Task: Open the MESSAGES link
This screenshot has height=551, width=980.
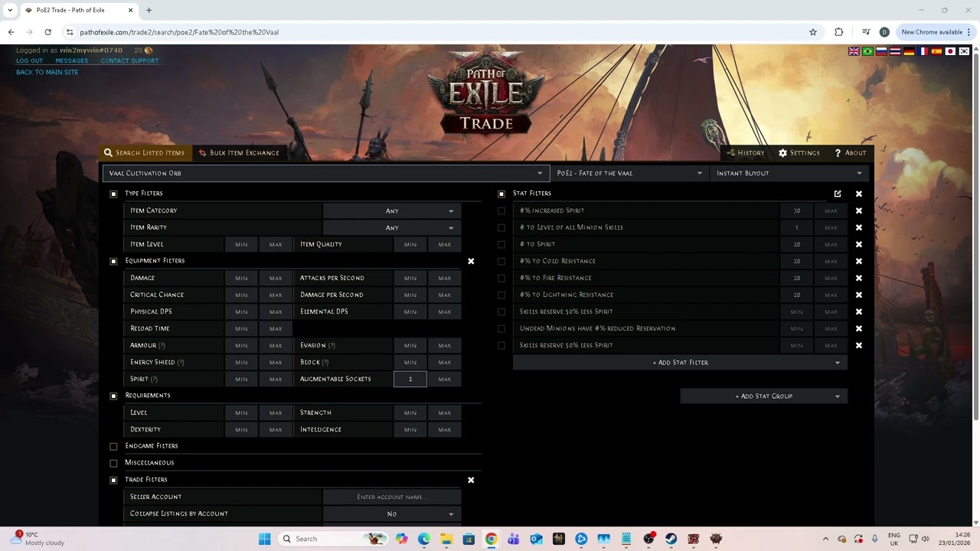Action: tap(71, 60)
